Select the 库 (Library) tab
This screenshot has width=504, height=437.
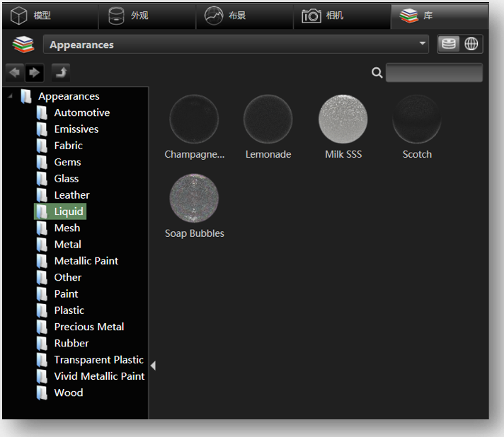pyautogui.click(x=439, y=16)
